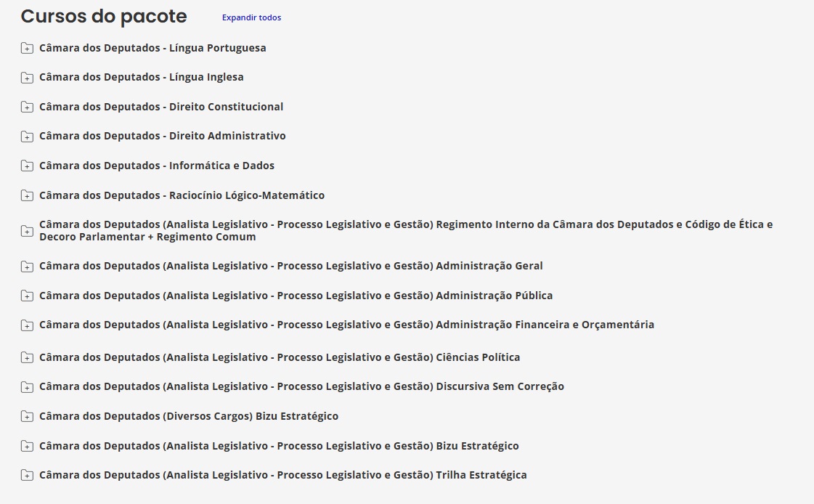This screenshot has height=504, width=814.
Task: Select the Analista Legislativo Bizu Estratégico course
Action: tap(279, 446)
